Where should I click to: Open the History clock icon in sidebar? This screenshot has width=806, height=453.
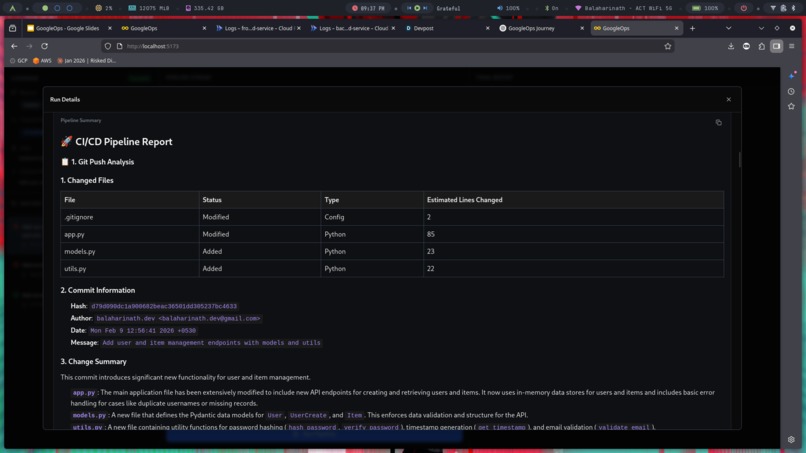tap(791, 92)
